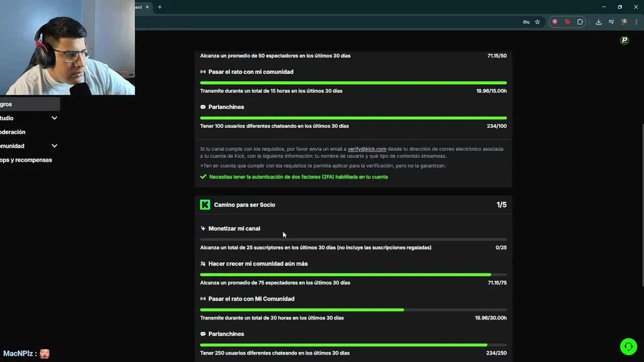The width and height of the screenshot is (644, 362).
Task: Open the media controls icon
Action: [611, 22]
